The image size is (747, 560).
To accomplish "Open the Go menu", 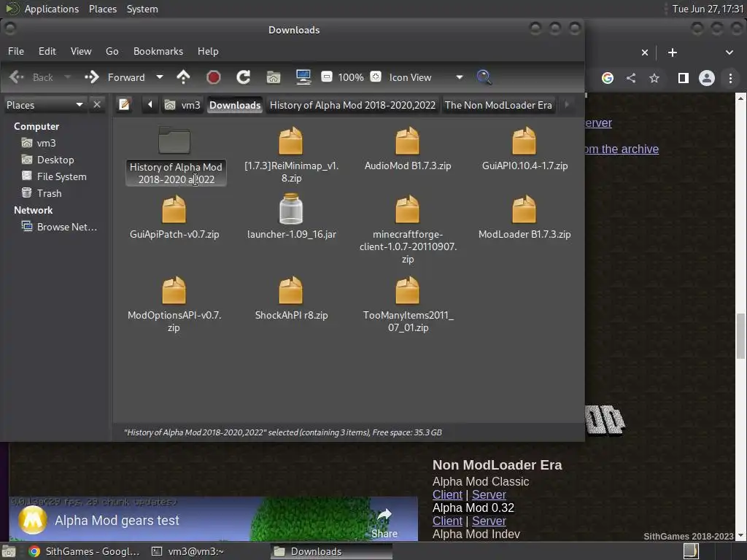I will click(x=112, y=51).
